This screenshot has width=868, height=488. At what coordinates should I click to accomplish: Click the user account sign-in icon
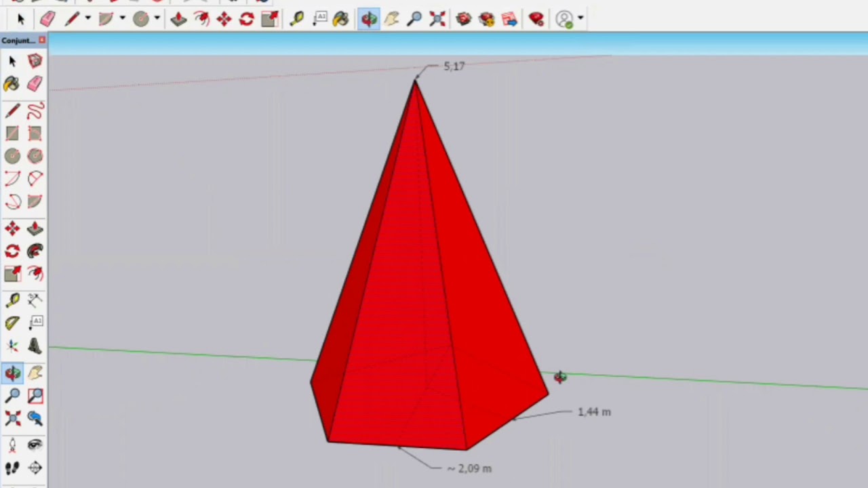pos(565,19)
